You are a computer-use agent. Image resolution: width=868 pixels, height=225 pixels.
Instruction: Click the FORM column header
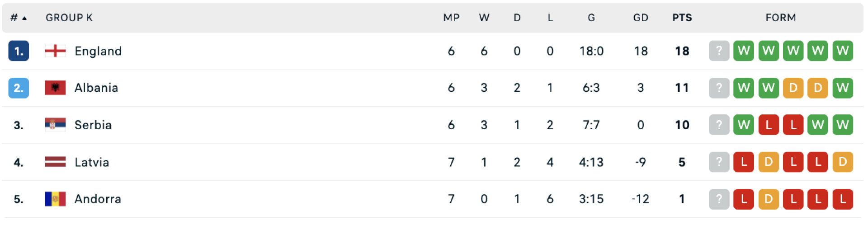pos(781,18)
